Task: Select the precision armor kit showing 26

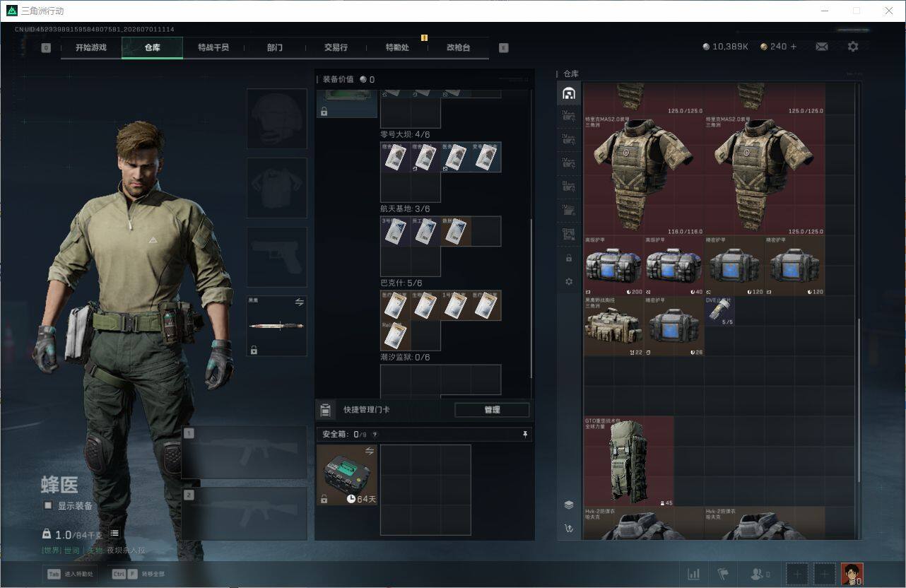Action: click(x=674, y=326)
